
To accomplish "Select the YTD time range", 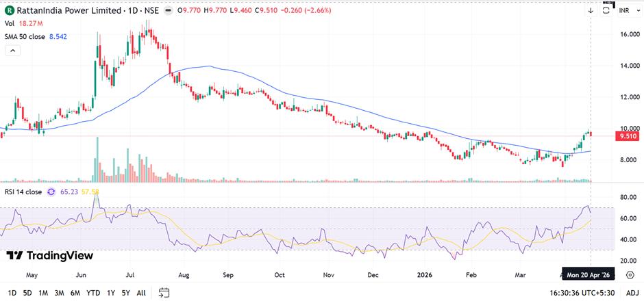I will pos(93,293).
